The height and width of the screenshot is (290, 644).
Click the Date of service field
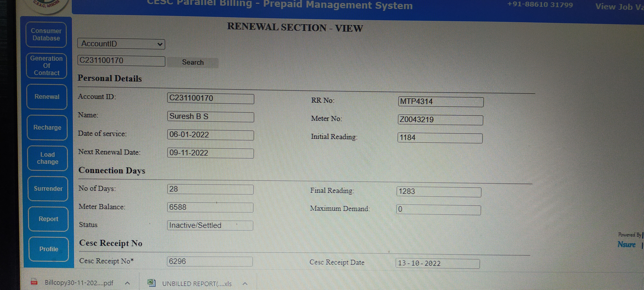(x=210, y=135)
